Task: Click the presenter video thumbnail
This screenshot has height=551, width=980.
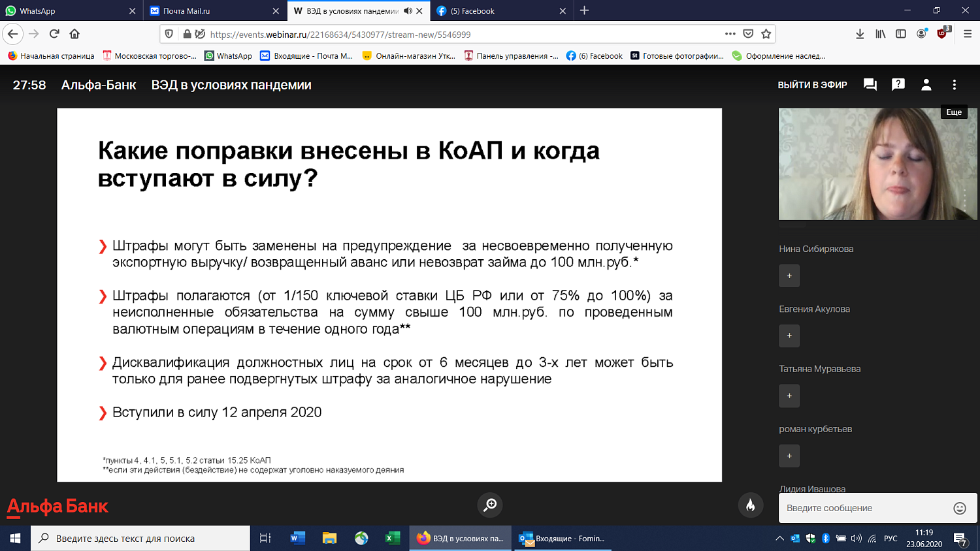Action: [877, 164]
